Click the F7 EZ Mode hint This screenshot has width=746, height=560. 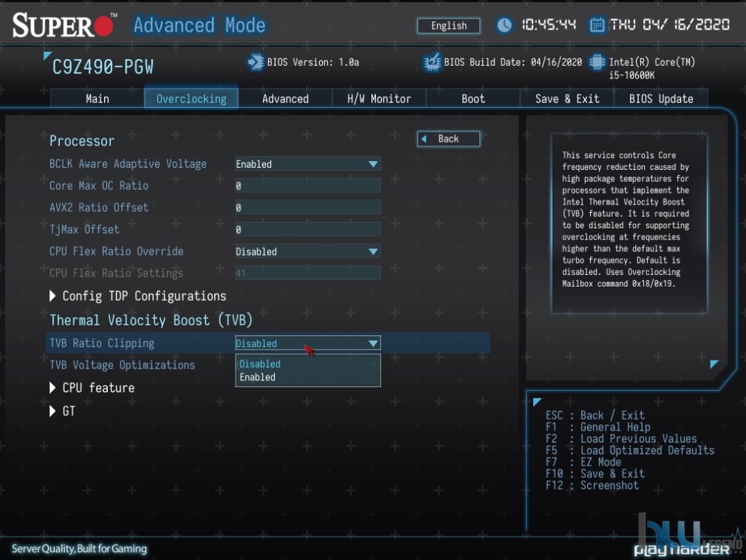coord(584,462)
